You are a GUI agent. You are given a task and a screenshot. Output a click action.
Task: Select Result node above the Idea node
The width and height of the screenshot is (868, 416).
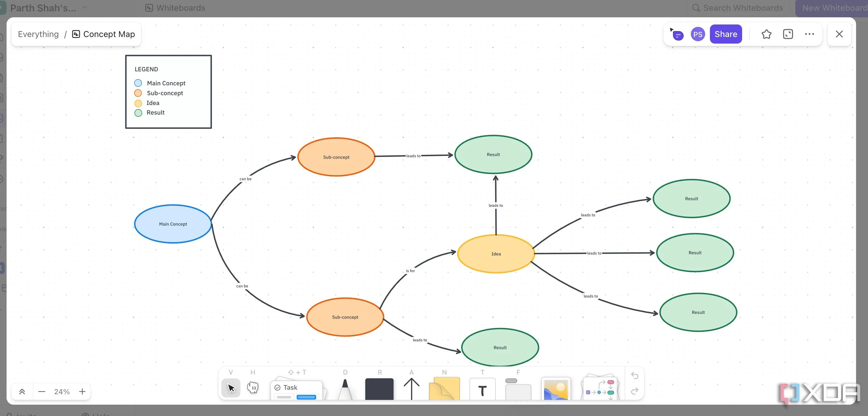493,154
